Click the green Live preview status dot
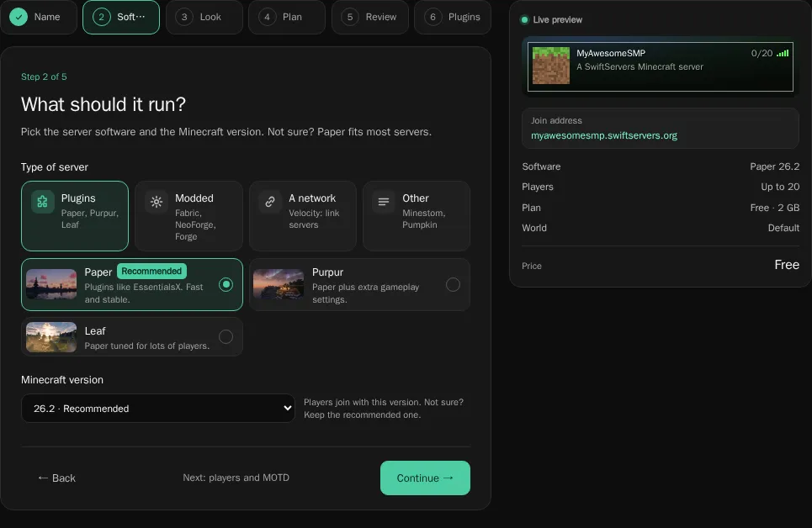Viewport: 812px width, 528px height. [524, 19]
